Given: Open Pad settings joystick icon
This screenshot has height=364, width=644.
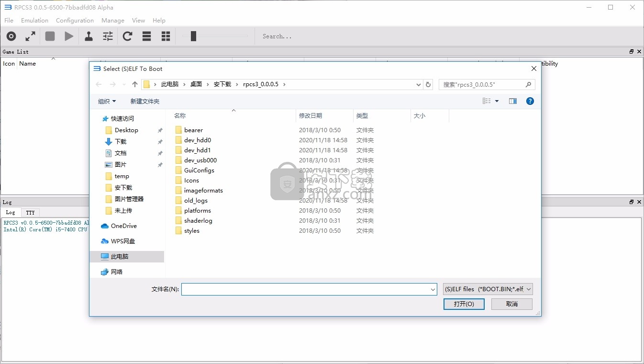Looking at the screenshot, I should point(89,36).
